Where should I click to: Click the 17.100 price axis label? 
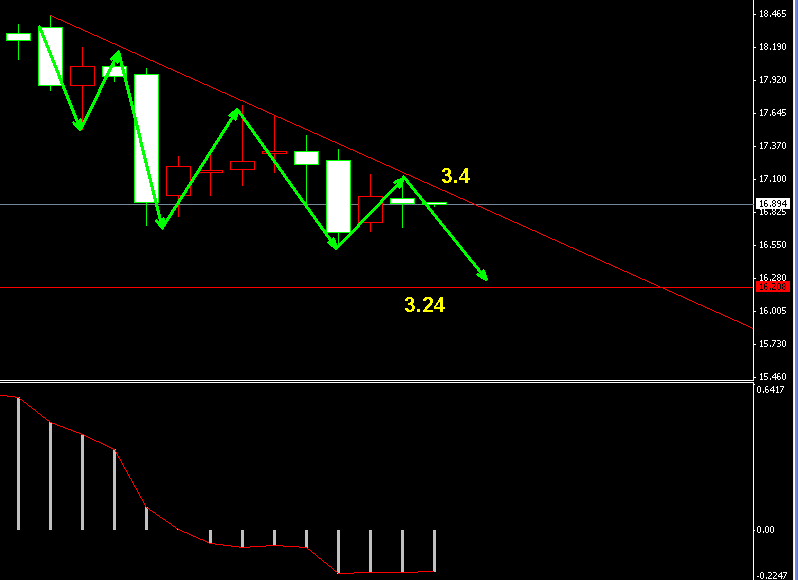(771, 179)
